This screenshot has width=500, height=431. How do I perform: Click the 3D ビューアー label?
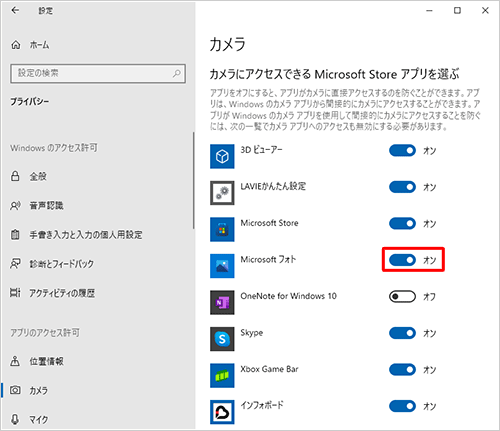coord(261,150)
